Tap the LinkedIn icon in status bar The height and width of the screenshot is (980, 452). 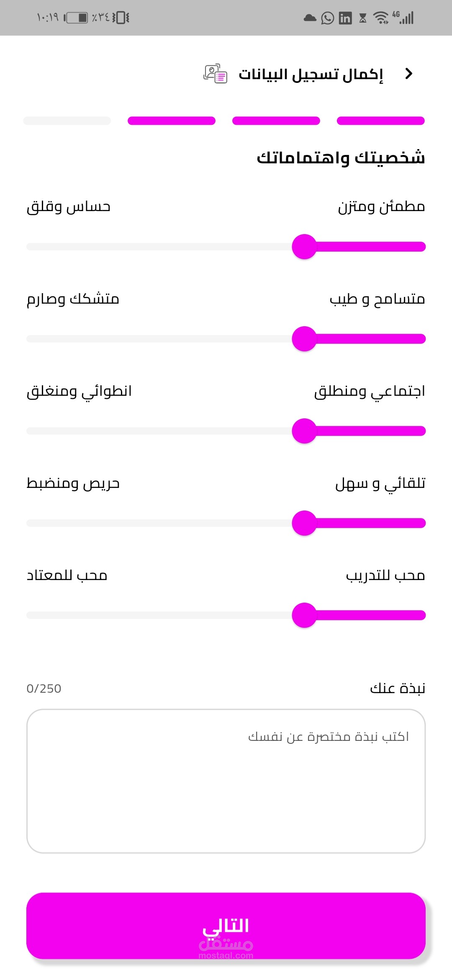click(x=345, y=18)
